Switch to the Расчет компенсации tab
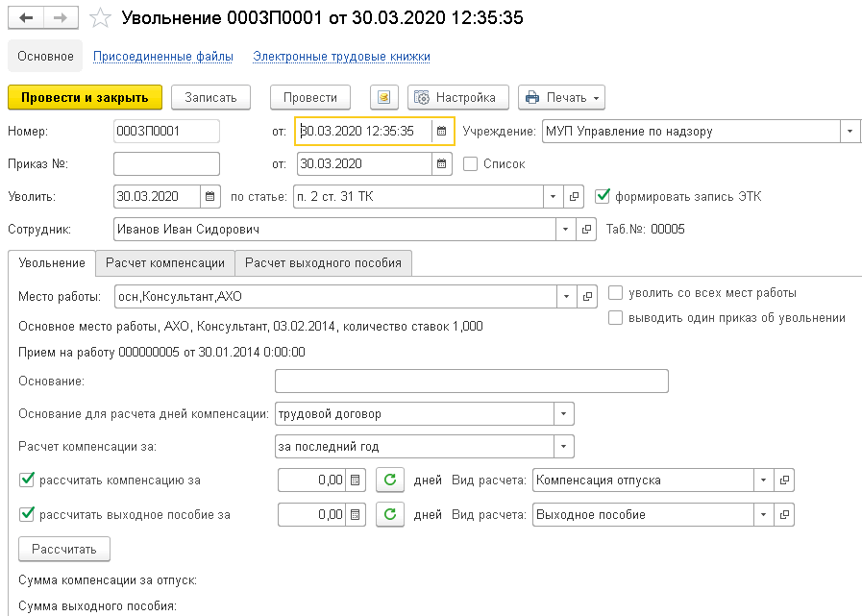 (165, 262)
